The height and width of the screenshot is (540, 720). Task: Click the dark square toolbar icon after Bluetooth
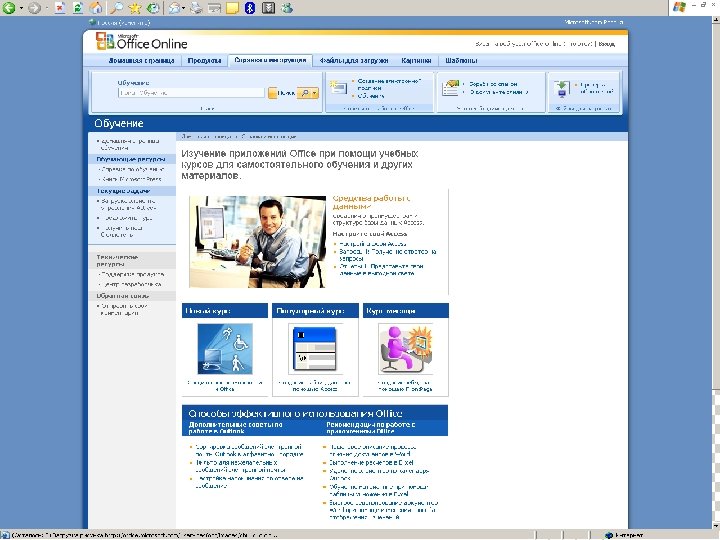point(268,7)
